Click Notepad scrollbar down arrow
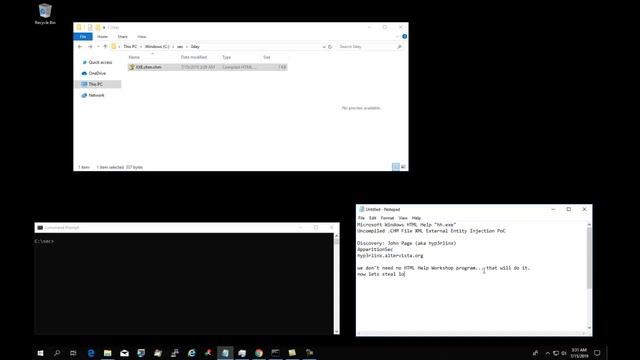This screenshot has width=640, height=360. click(589, 328)
